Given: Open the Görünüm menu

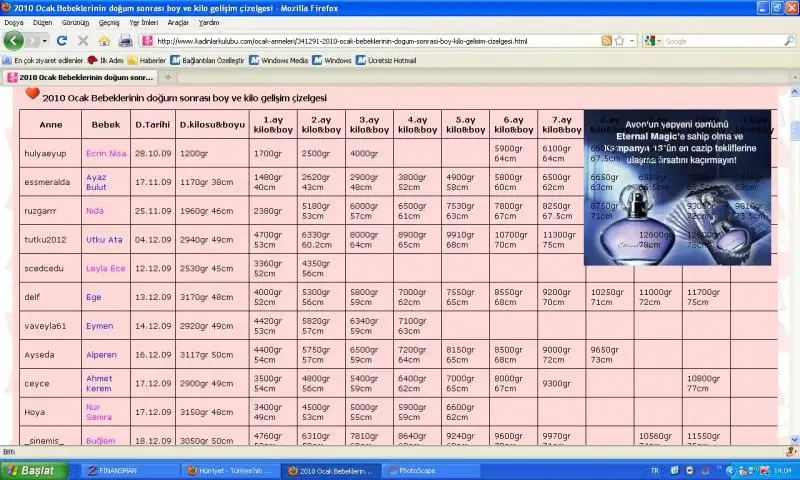Looking at the screenshot, I should coord(75,22).
